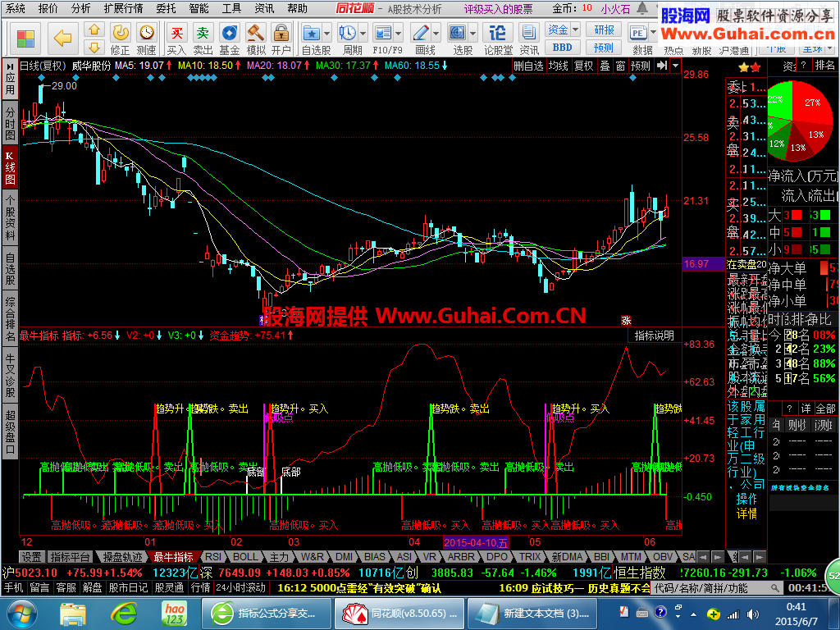Expand the 自选股 dropdown arrow

(x=327, y=34)
